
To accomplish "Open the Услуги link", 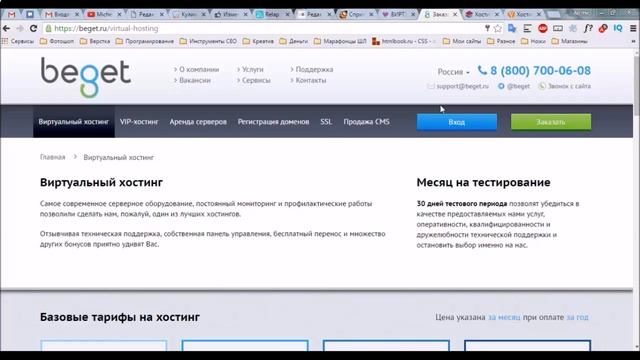I will (x=253, y=69).
